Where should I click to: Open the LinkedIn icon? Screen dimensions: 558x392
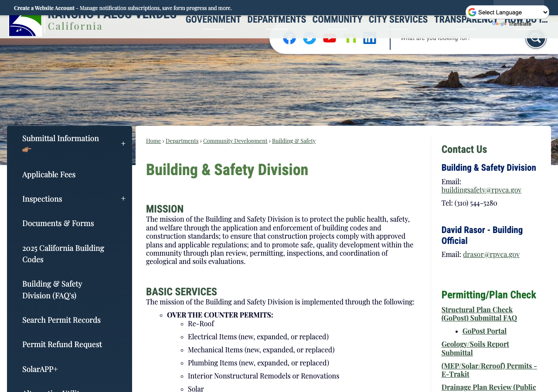(370, 38)
